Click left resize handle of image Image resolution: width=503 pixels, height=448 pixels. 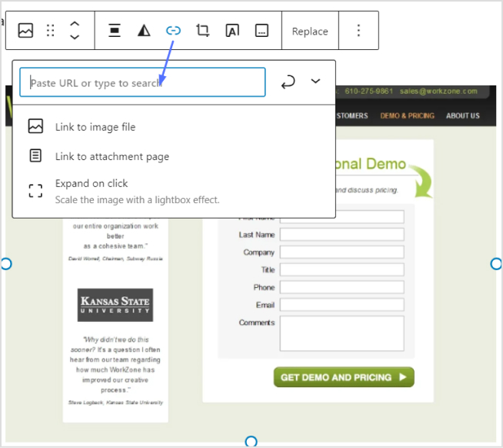pyautogui.click(x=6, y=264)
